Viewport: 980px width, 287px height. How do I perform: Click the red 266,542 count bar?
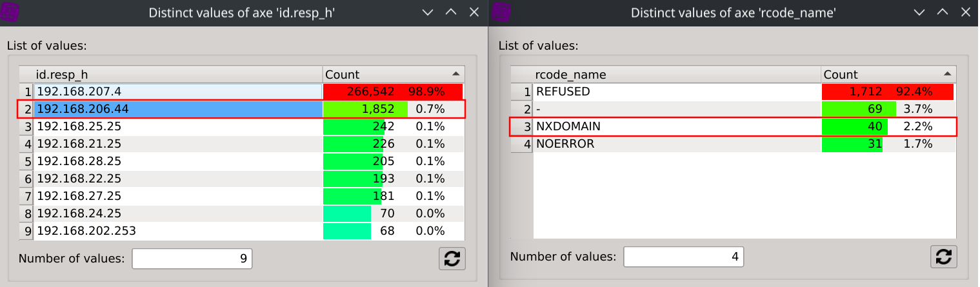pos(392,92)
